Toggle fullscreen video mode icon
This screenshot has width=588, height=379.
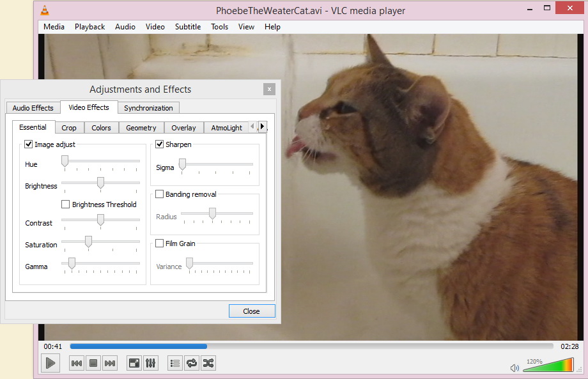[134, 363]
